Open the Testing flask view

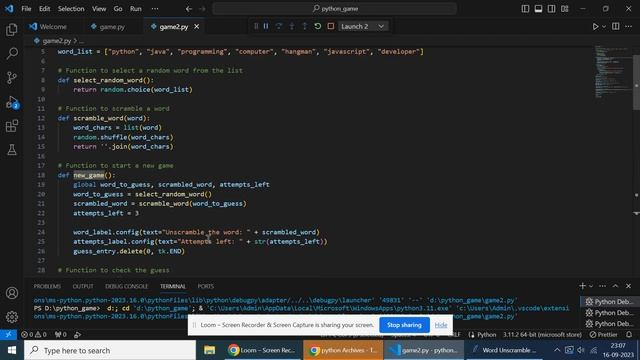point(12,150)
